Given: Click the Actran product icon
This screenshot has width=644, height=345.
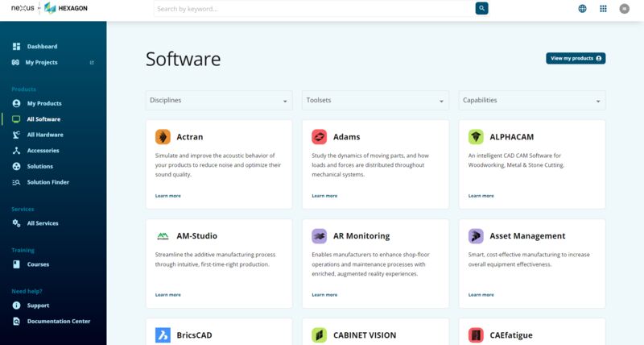Looking at the screenshot, I should [x=163, y=137].
